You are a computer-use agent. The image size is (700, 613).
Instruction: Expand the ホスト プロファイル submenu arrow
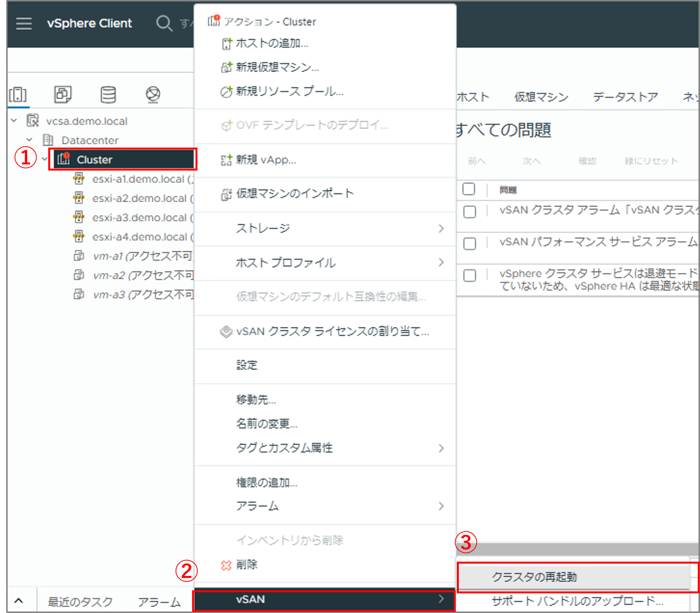point(441,262)
